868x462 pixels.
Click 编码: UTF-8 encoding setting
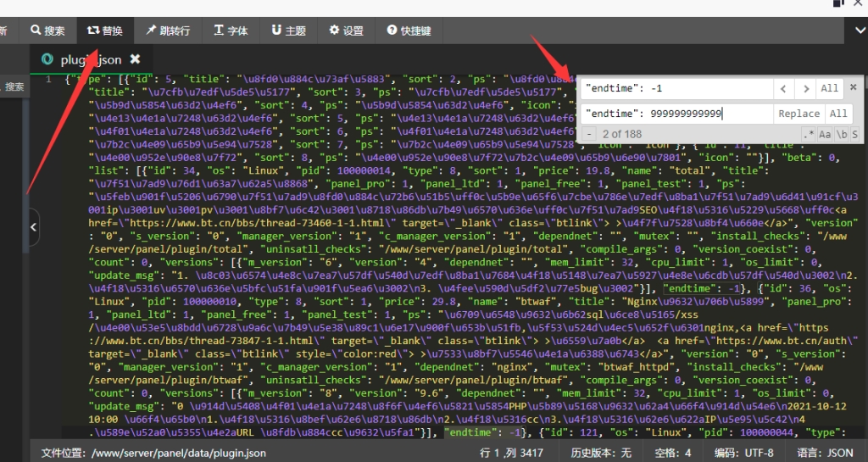(743, 453)
